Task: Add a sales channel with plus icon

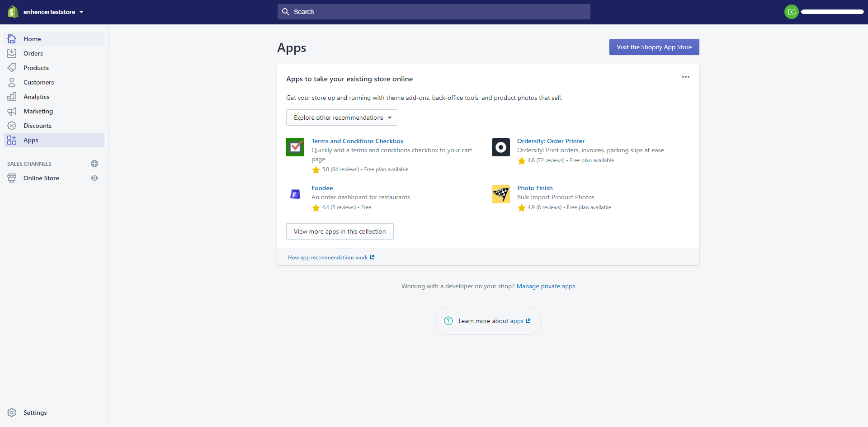Action: coord(94,164)
